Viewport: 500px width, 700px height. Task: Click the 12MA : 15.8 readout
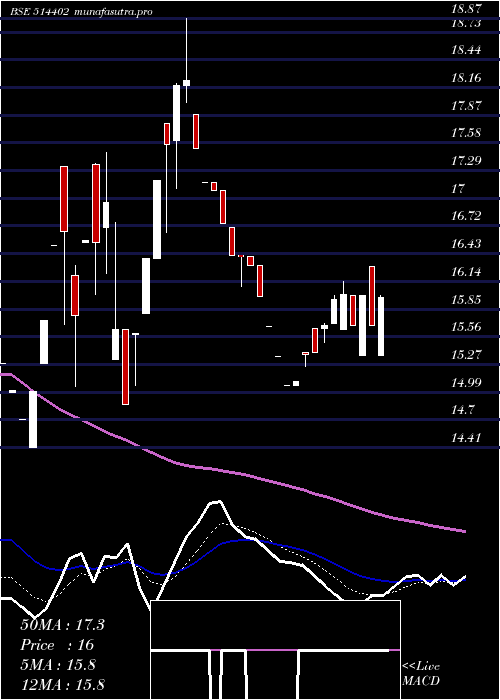[62, 685]
